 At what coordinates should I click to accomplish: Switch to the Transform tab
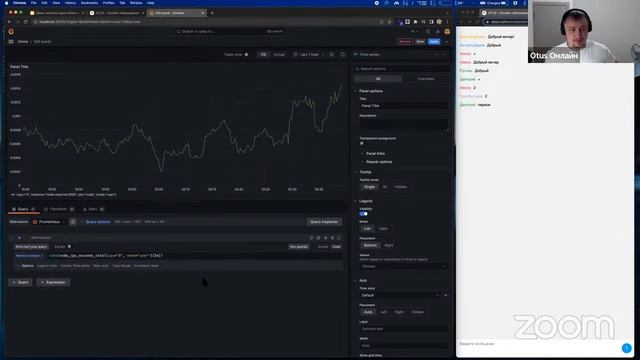click(59, 209)
